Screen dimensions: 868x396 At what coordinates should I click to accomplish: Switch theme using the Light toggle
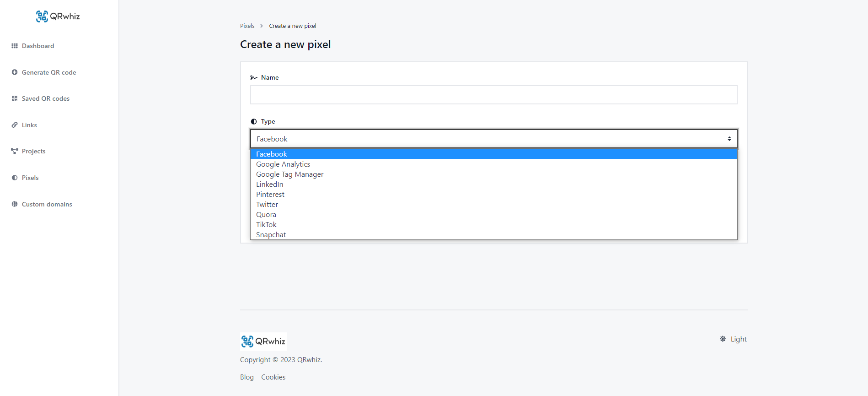[x=733, y=339]
